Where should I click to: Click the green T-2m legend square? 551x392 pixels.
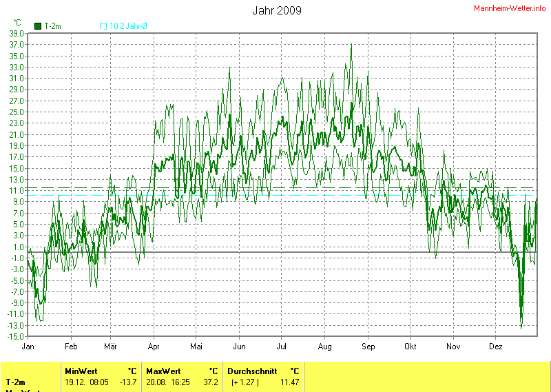(37, 26)
